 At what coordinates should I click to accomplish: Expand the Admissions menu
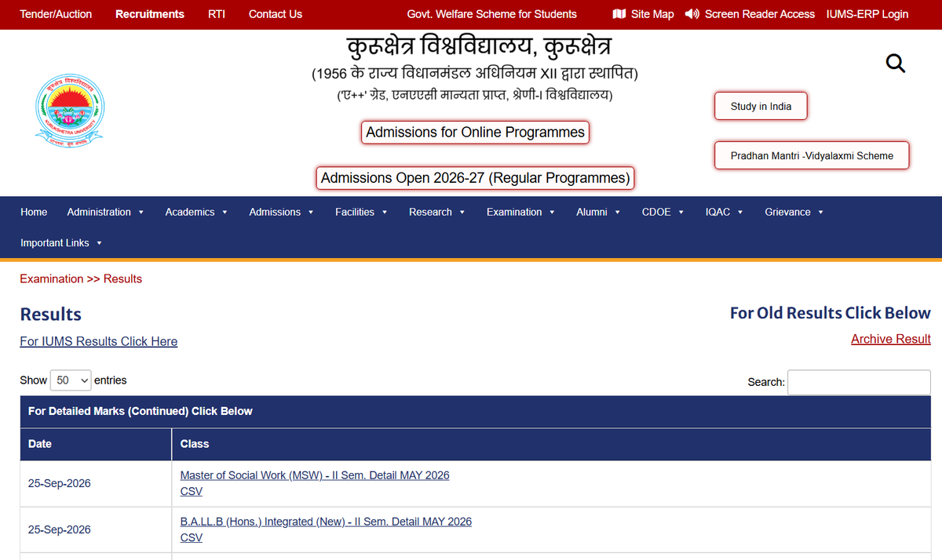(281, 212)
